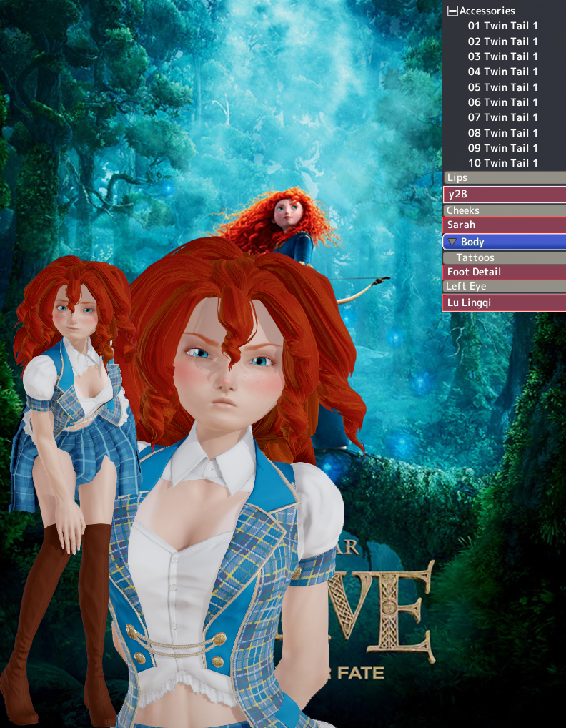Viewport: 566px width, 728px height.
Task: Select the 01 Twin Tail 1 accessory
Action: [502, 26]
